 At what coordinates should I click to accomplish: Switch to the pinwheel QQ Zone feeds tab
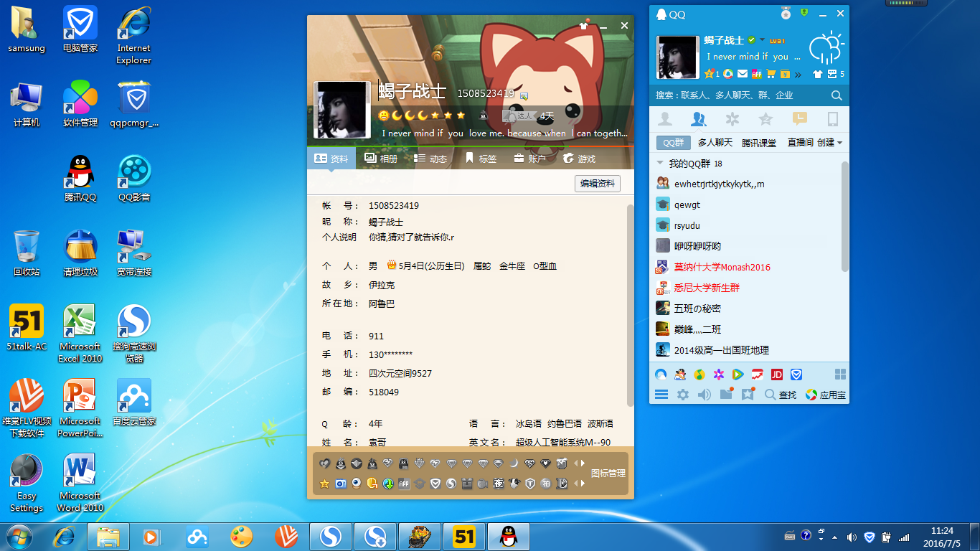click(732, 119)
